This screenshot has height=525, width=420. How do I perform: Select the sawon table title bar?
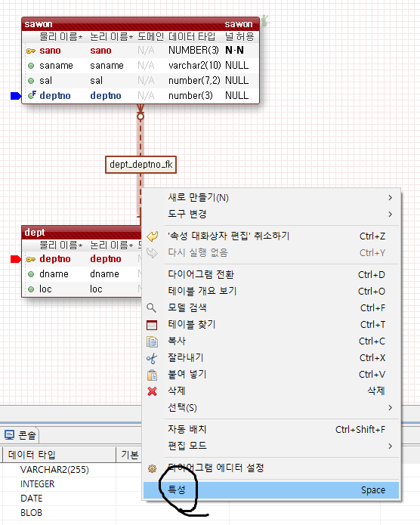141,24
